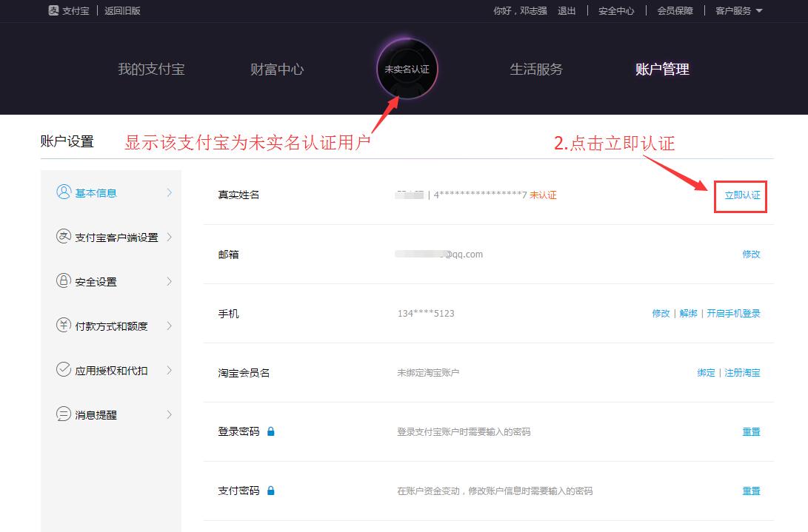Image resolution: width=808 pixels, height=532 pixels.
Task: Expand the 应用授权和代扣 chevron
Action: [169, 370]
